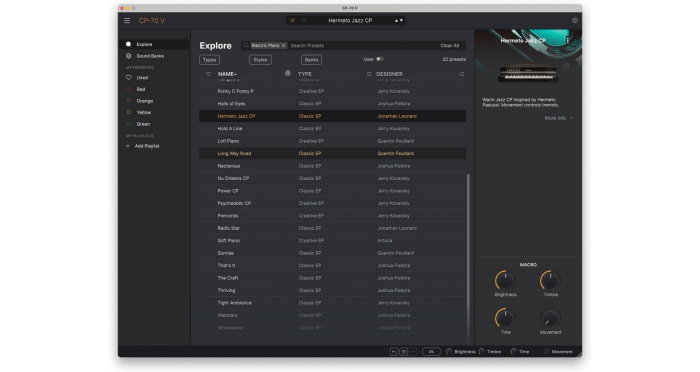Open the preset options three-dot menu

pos(567,40)
